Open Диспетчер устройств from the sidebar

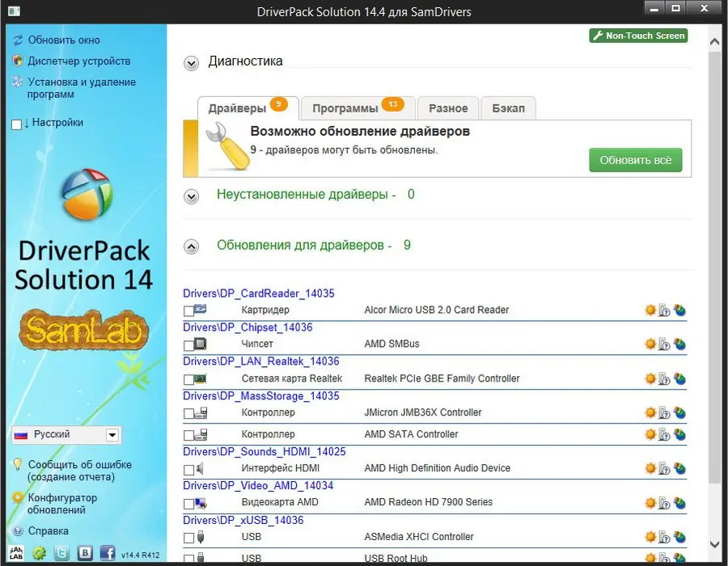coord(79,61)
